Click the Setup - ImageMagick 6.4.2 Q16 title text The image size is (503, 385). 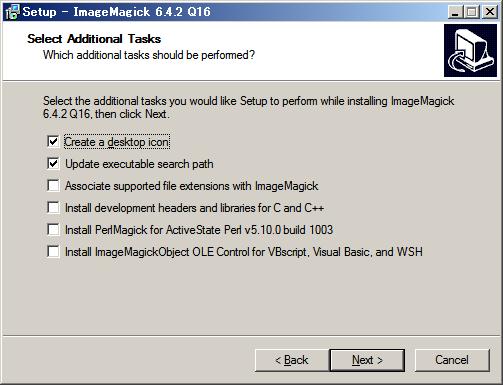[x=117, y=12]
